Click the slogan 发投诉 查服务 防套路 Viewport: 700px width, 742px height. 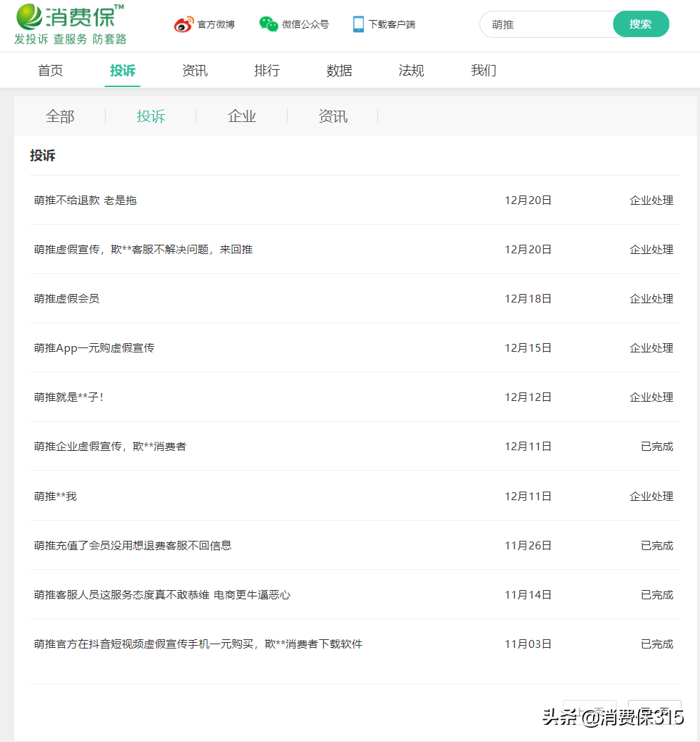tap(70, 39)
